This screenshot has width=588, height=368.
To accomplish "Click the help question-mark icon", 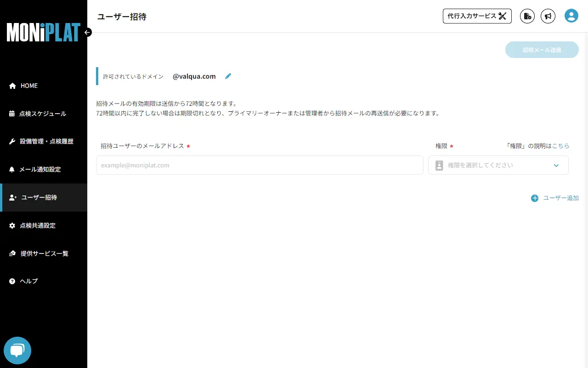I will 11,281.
